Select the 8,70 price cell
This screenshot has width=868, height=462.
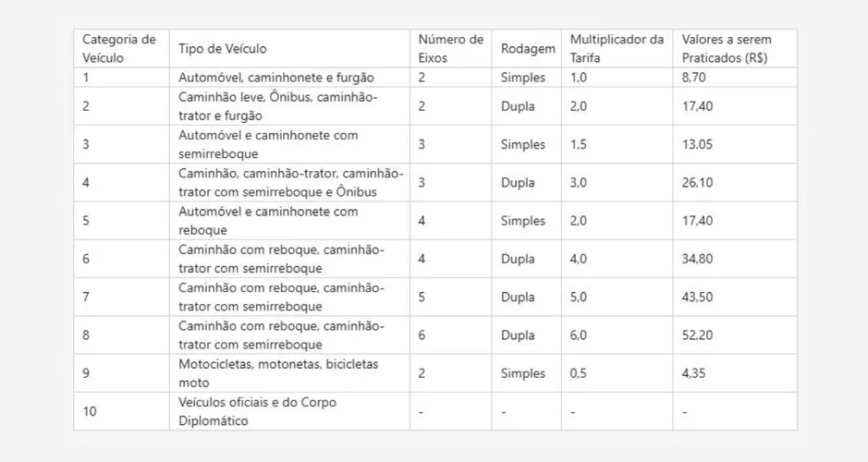[x=693, y=78]
